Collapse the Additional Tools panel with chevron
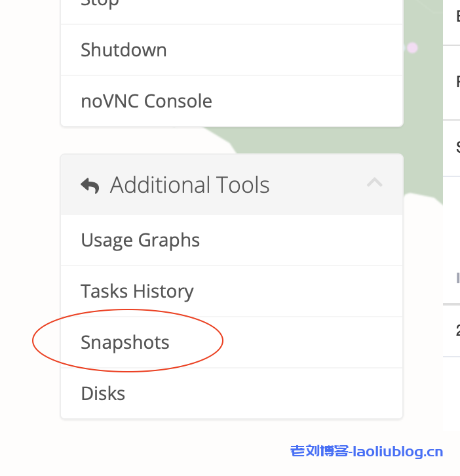460x476 pixels. 374,183
